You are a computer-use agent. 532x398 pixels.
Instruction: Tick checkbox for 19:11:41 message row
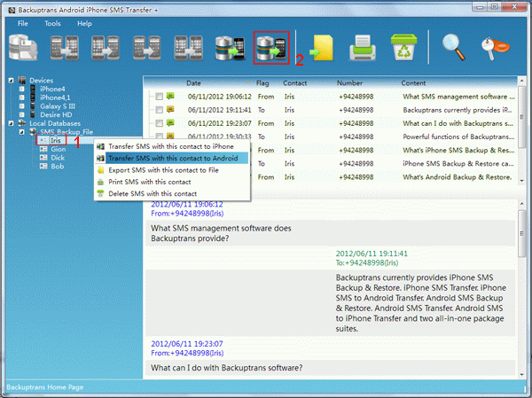159,110
